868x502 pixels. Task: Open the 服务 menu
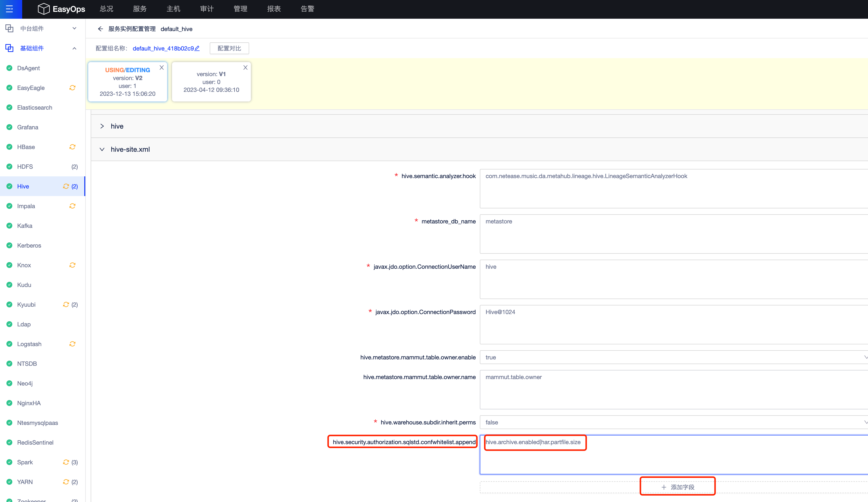pyautogui.click(x=139, y=9)
